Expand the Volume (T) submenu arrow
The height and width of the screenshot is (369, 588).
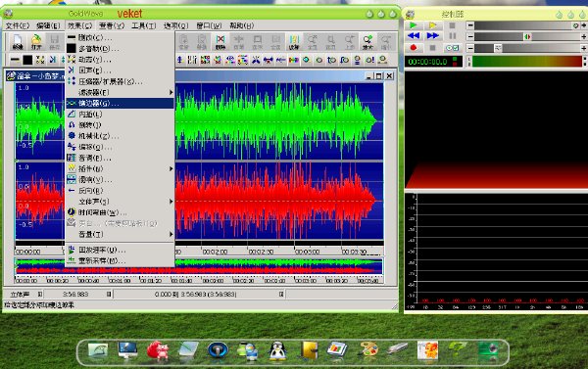point(171,234)
